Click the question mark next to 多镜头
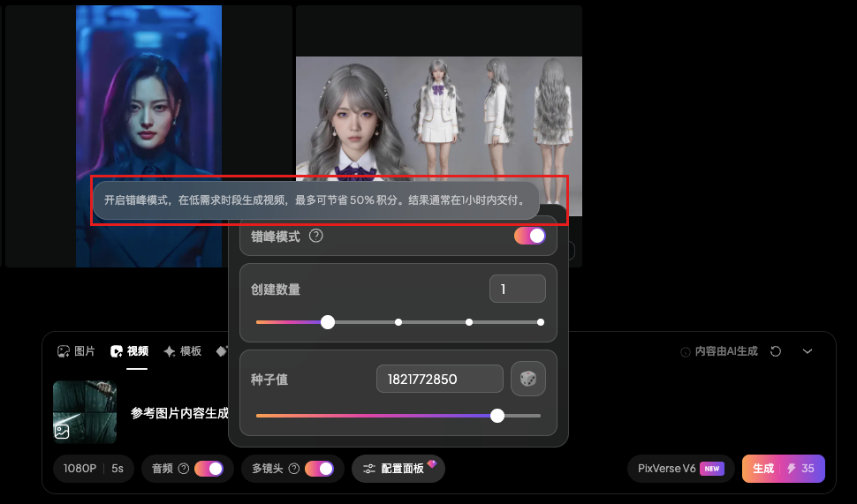 pyautogui.click(x=294, y=469)
